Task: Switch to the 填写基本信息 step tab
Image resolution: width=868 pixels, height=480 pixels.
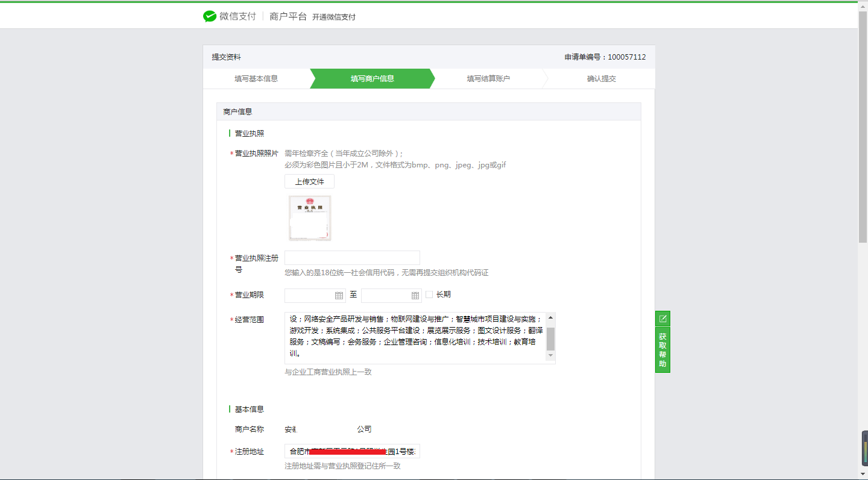Action: [x=258, y=78]
